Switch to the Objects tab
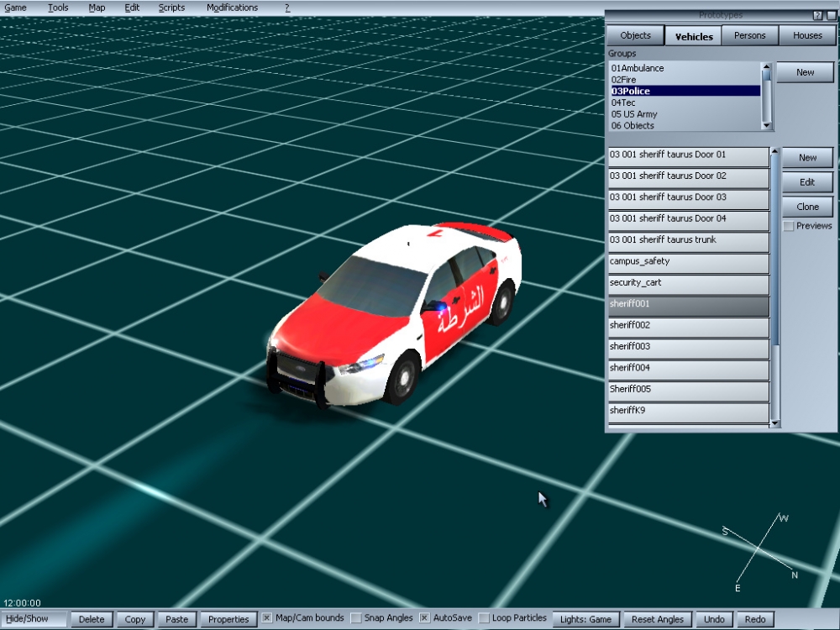Image resolution: width=840 pixels, height=630 pixels. click(635, 35)
